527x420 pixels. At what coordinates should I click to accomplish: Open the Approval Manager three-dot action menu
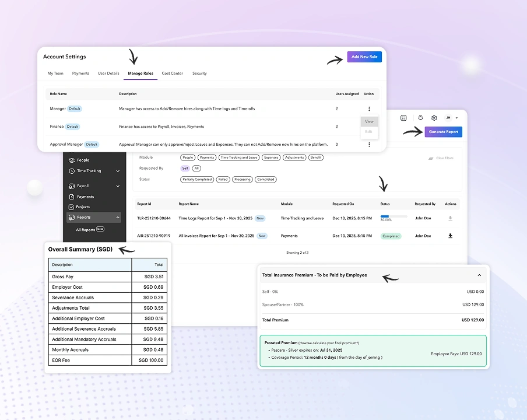(369, 145)
